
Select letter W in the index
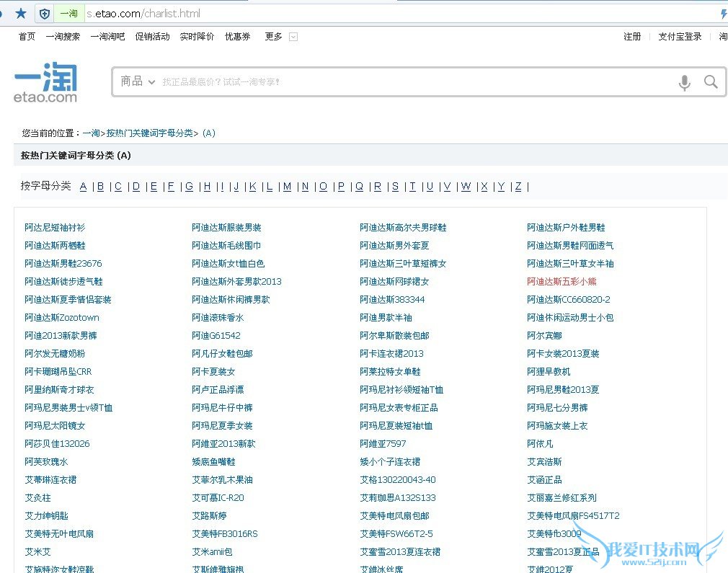coord(466,186)
